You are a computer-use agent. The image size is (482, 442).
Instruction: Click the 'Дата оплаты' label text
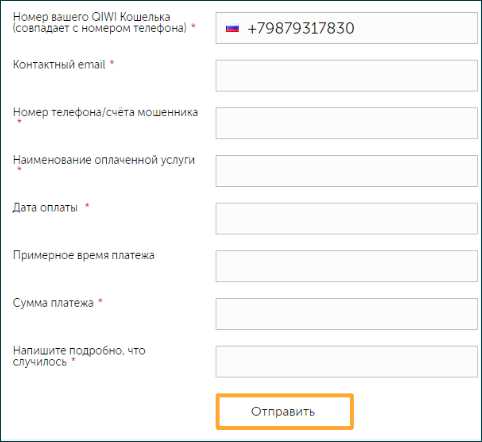click(45, 208)
